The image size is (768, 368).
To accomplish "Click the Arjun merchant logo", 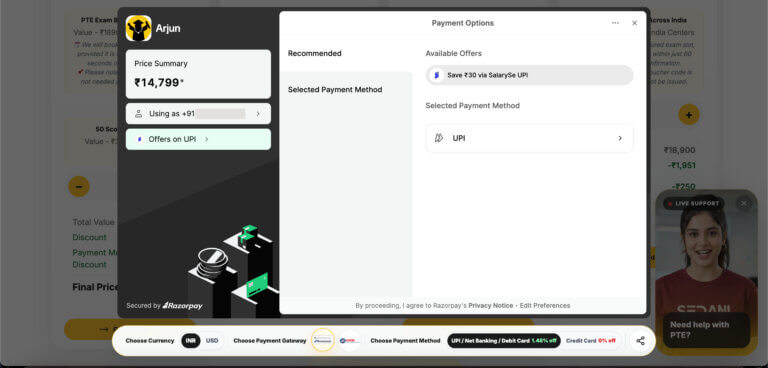I will (x=139, y=28).
